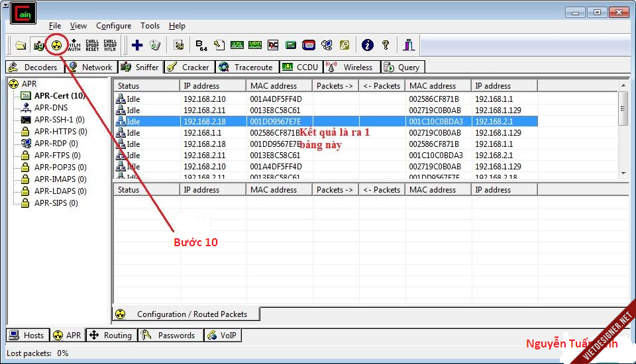Open the Routing bottom tab
Screen dimensions: 636x364
111,336
